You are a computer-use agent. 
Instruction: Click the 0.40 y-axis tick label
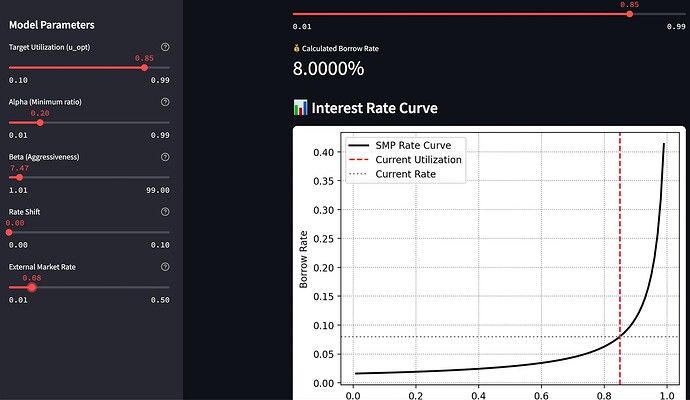tap(323, 153)
